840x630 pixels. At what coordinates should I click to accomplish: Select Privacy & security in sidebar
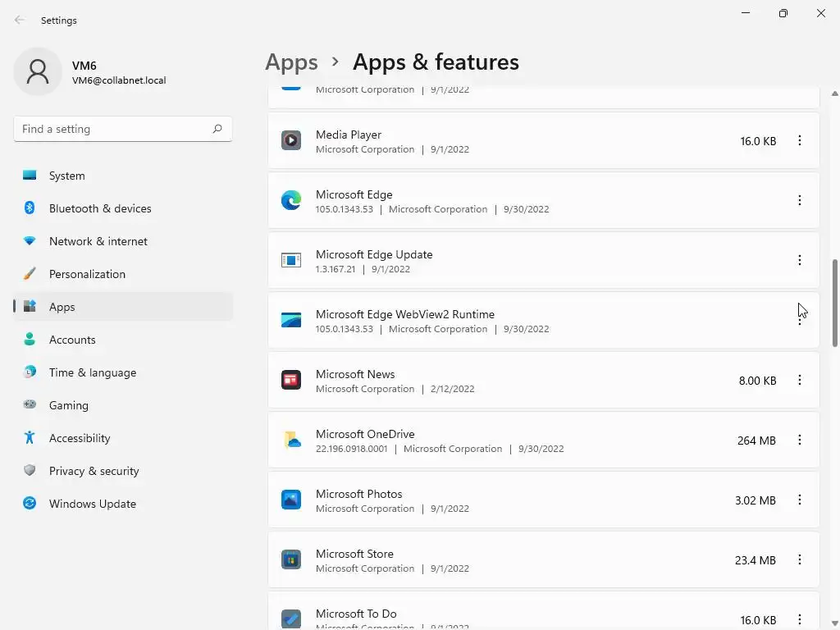tap(94, 471)
